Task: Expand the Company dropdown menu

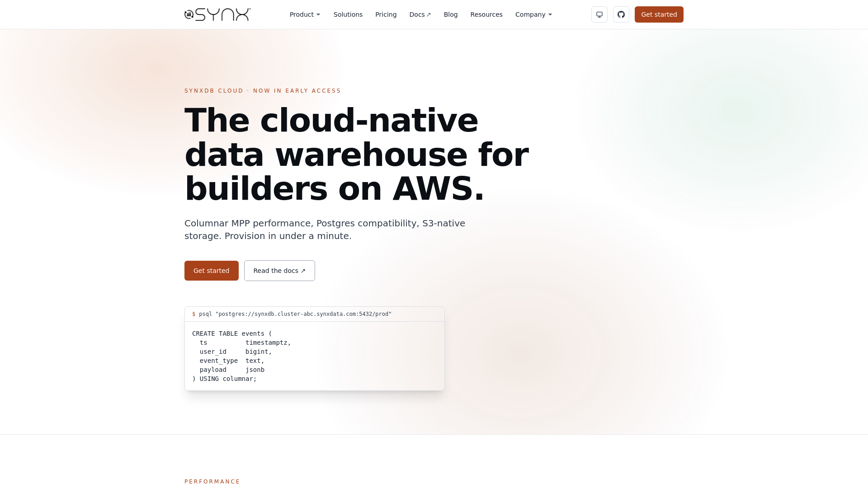Action: click(x=533, y=14)
